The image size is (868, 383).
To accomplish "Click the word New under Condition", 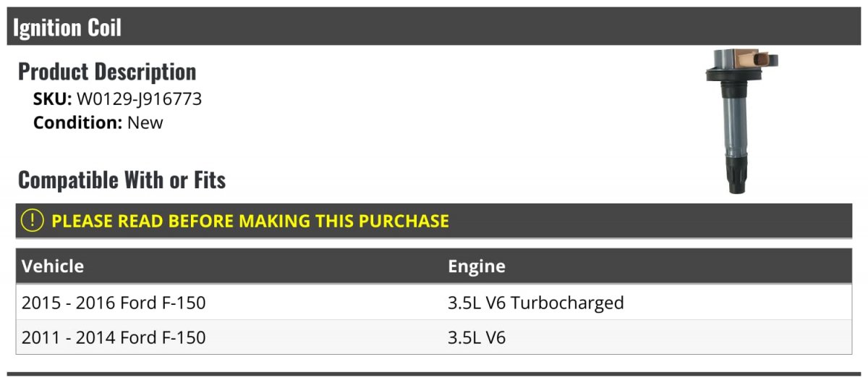I will tap(145, 122).
